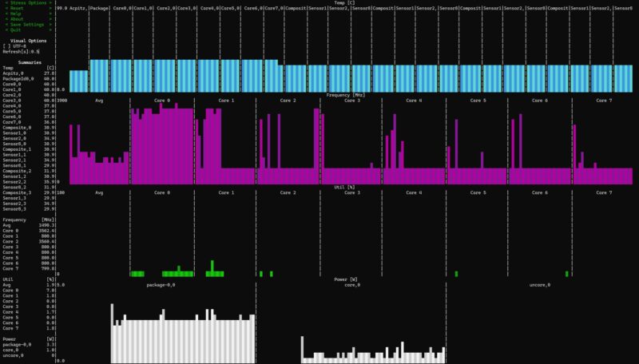This screenshot has height=364, width=639.
Task: Select the Composite,3 summary row
Action: pos(29,192)
